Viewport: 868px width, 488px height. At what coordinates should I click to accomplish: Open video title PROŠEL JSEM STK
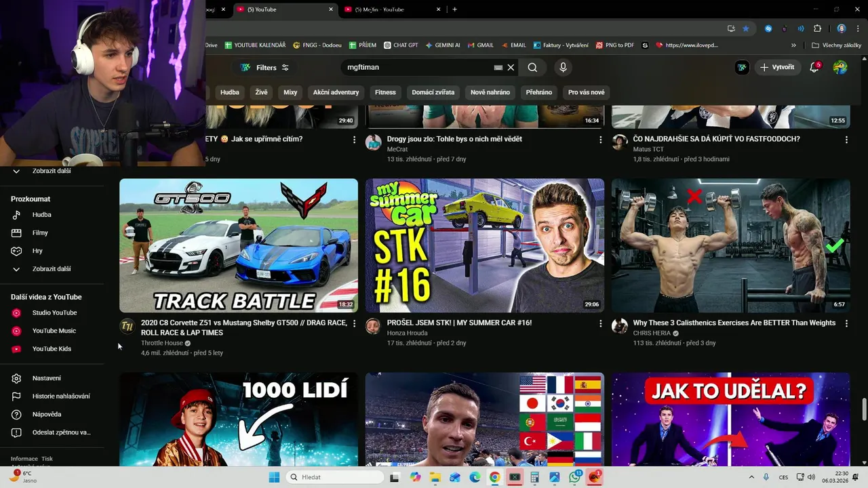pos(459,323)
